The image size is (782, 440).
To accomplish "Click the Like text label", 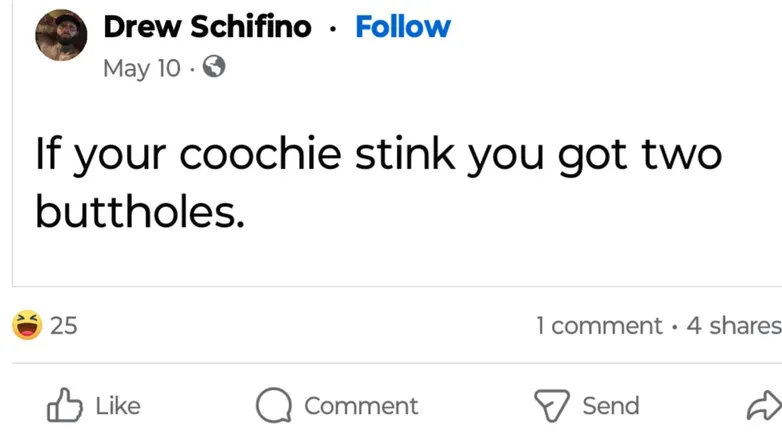I will [x=118, y=406].
